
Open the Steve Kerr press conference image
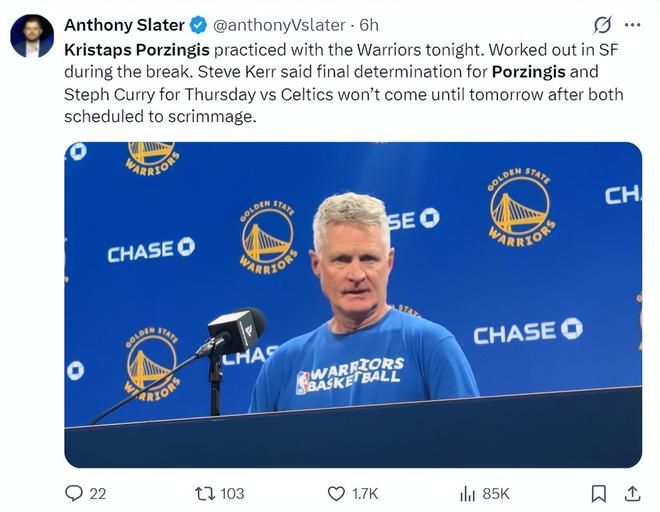pos(353,304)
